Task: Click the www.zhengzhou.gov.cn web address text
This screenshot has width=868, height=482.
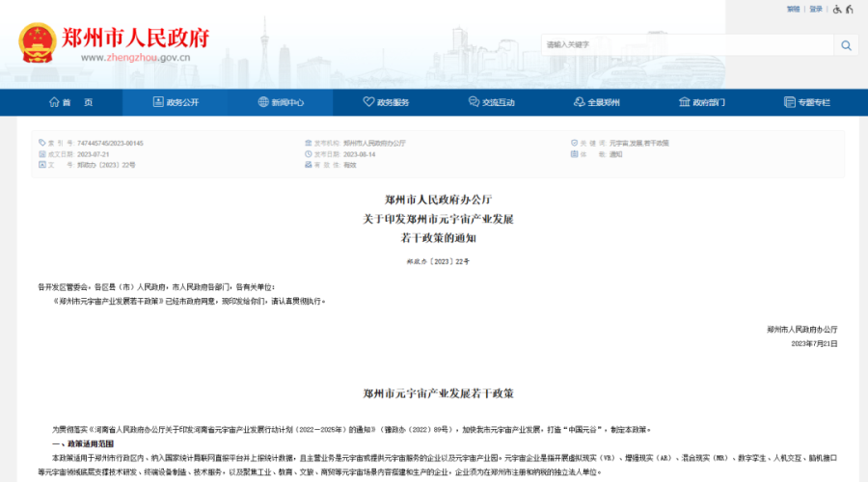Action: tap(135, 58)
